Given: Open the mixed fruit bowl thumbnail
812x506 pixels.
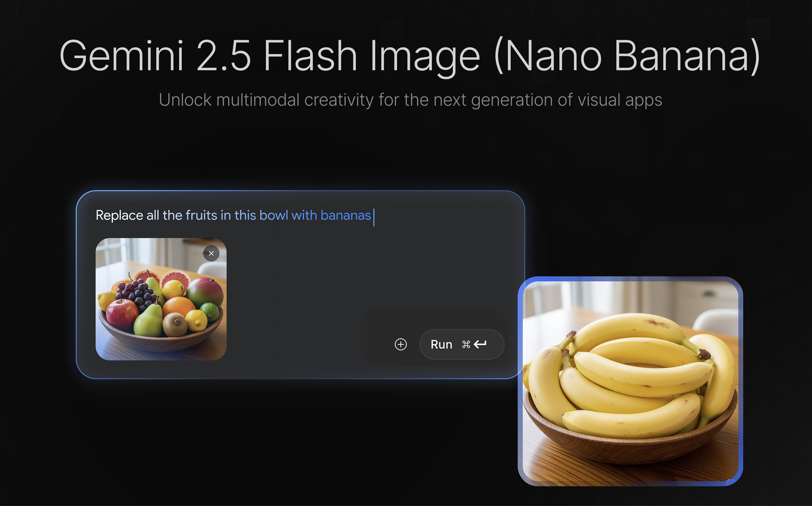Looking at the screenshot, I should (161, 299).
